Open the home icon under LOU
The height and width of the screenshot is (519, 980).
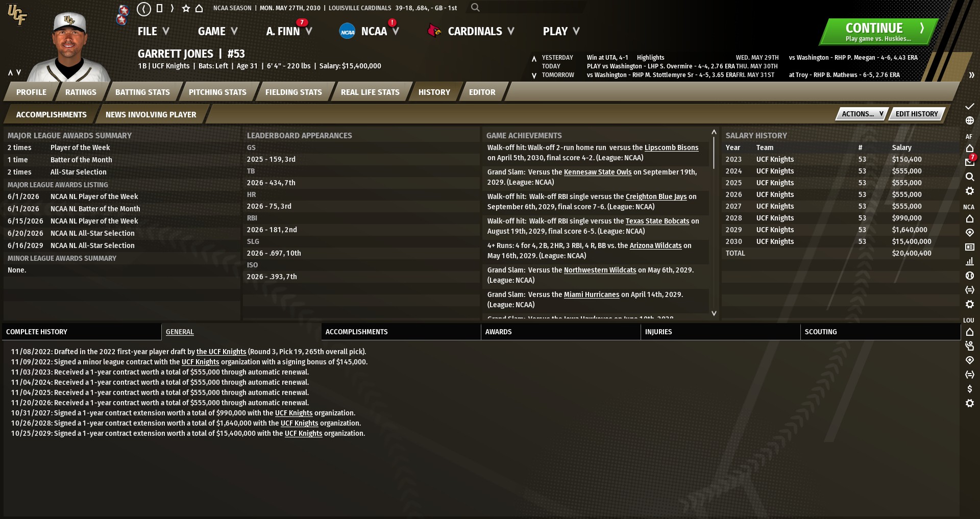[x=970, y=332]
